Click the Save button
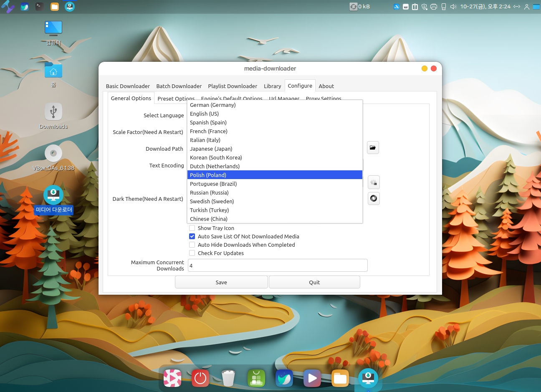Screen dimensions: 541x392 coord(221,282)
